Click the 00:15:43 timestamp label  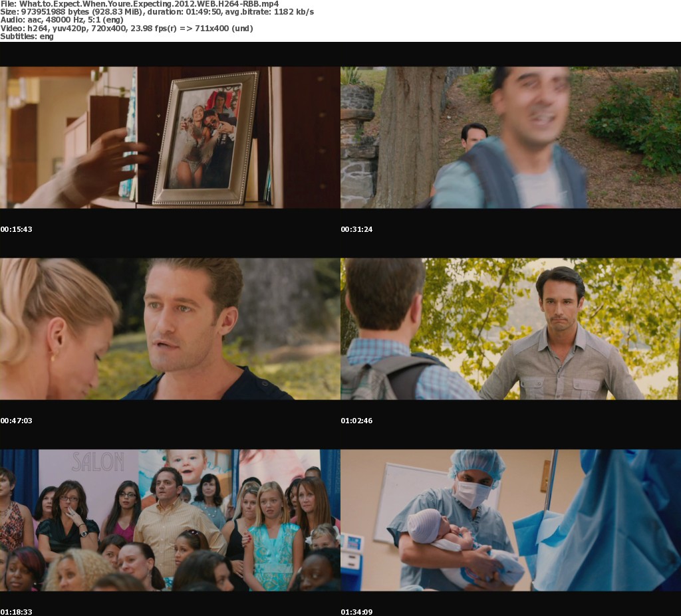[17, 229]
